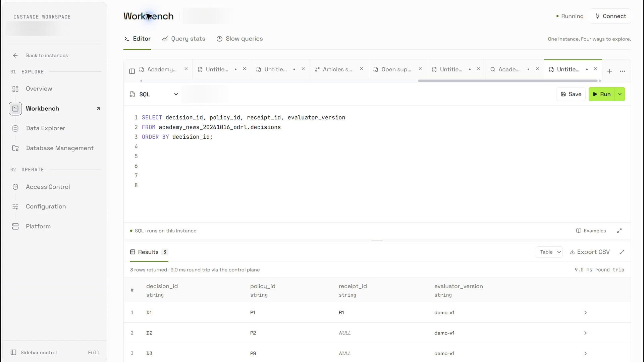644x362 pixels.
Task: Select the P9 policy_id cell
Action: coord(253,354)
